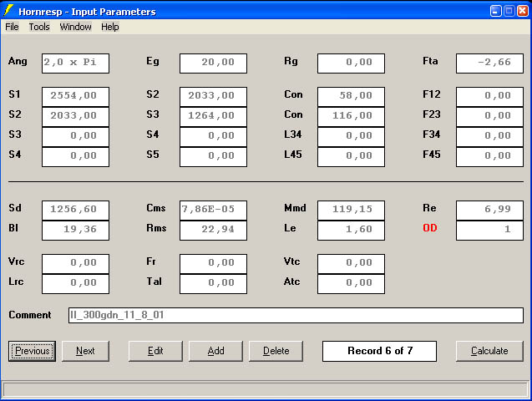Click the Previous record button
This screenshot has height=401, width=532.
click(x=32, y=351)
